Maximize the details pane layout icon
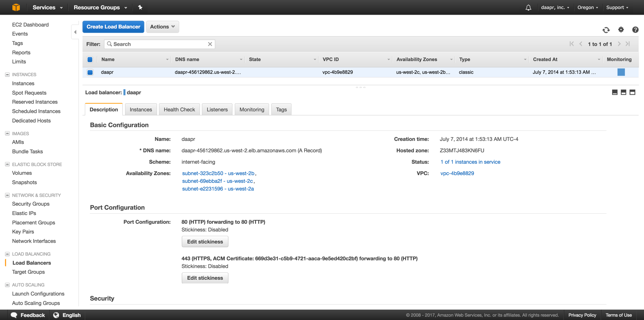 (632, 92)
